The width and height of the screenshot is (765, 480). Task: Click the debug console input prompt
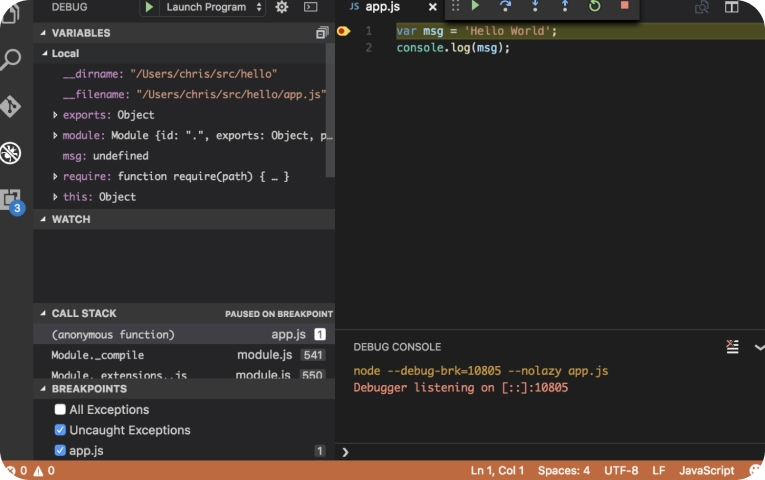point(551,452)
